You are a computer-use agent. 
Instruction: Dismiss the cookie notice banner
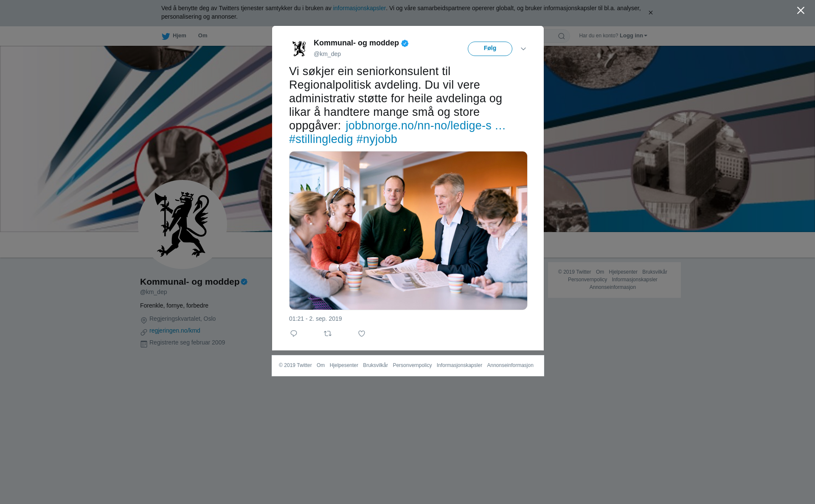click(x=650, y=13)
